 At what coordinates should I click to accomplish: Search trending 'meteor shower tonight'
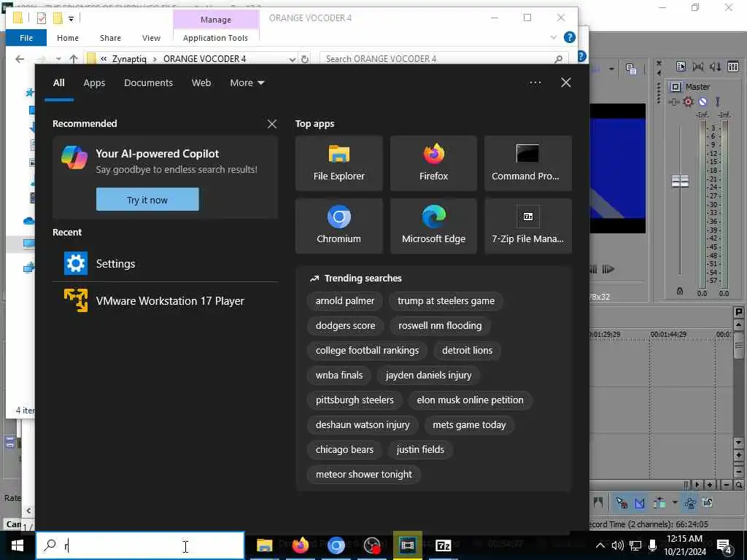point(363,474)
